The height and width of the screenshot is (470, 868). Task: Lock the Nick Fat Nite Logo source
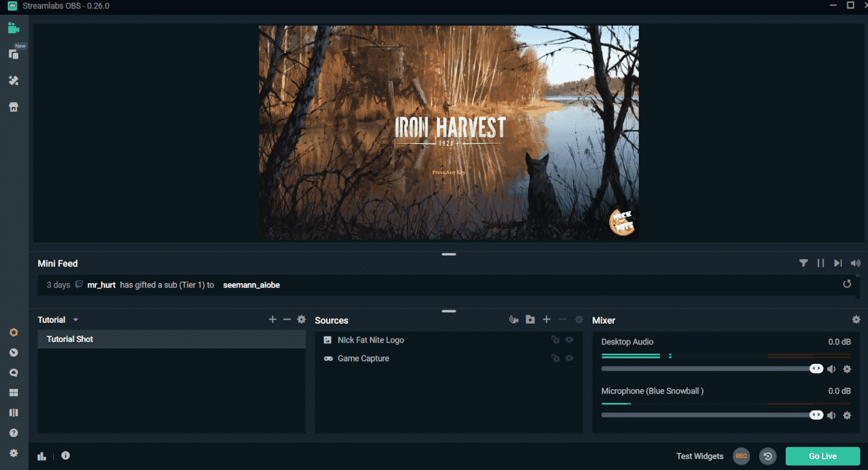(555, 340)
